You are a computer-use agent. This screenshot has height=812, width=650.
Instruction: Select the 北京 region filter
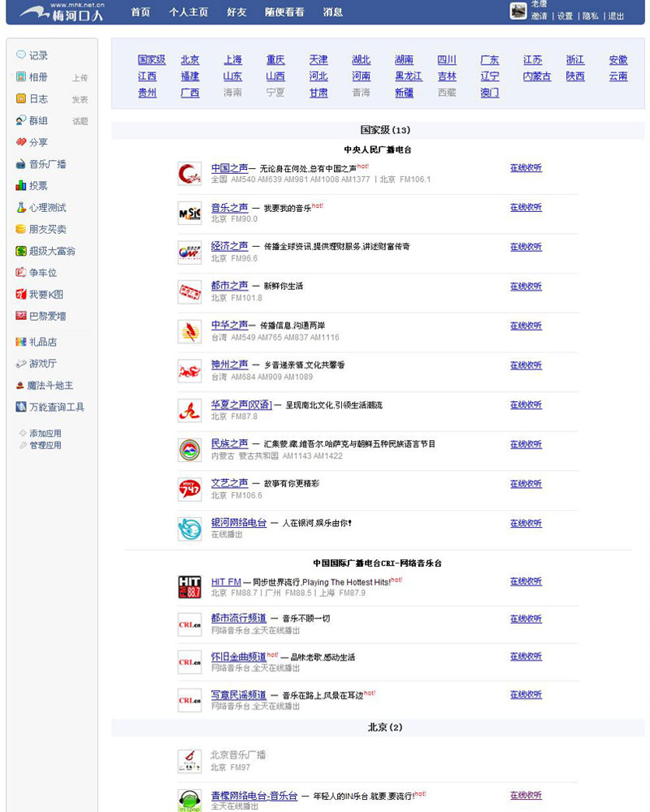point(189,59)
